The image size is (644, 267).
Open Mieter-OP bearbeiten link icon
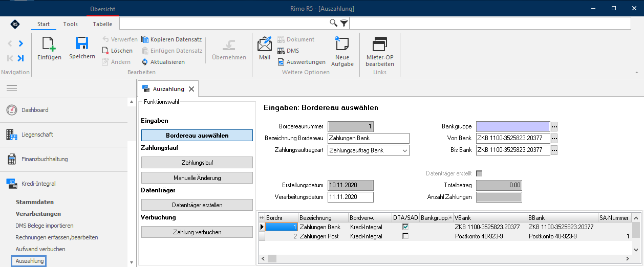coord(380,44)
